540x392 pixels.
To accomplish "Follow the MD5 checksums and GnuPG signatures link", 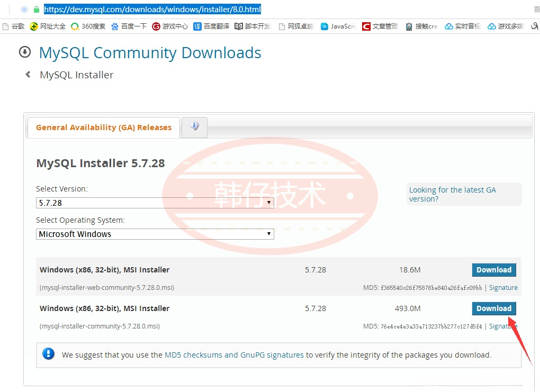I will tap(234, 355).
